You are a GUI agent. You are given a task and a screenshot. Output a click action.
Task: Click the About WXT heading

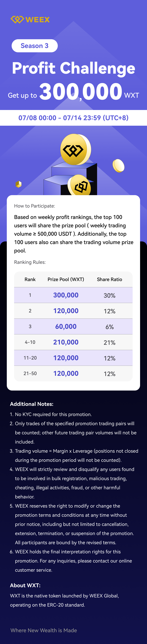click(x=25, y=585)
